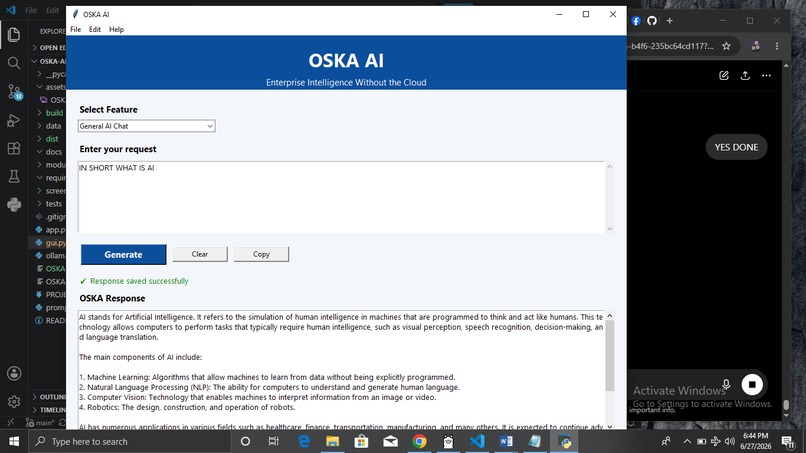The image size is (806, 453).
Task: Expand the OUTLINE section in VS Code
Action: [x=48, y=397]
